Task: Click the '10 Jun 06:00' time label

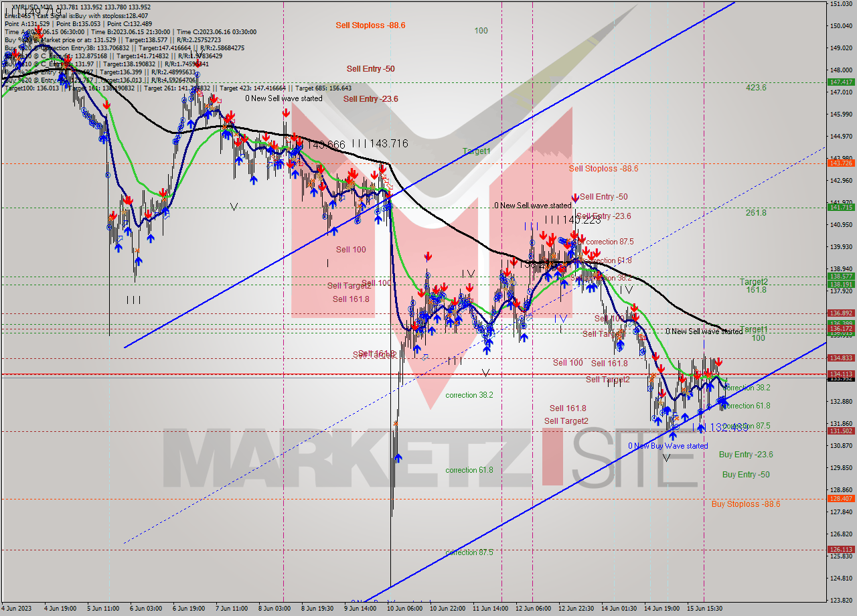Action: click(405, 609)
